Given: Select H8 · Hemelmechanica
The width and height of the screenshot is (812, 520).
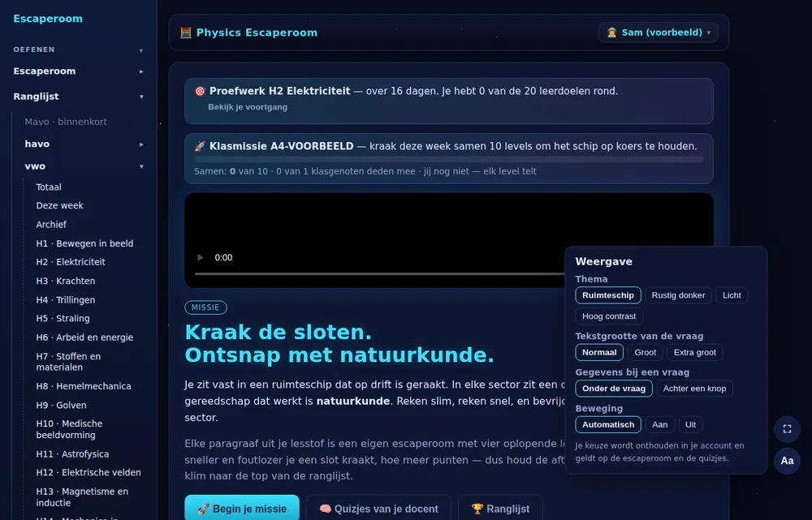Looking at the screenshot, I should pos(84,386).
